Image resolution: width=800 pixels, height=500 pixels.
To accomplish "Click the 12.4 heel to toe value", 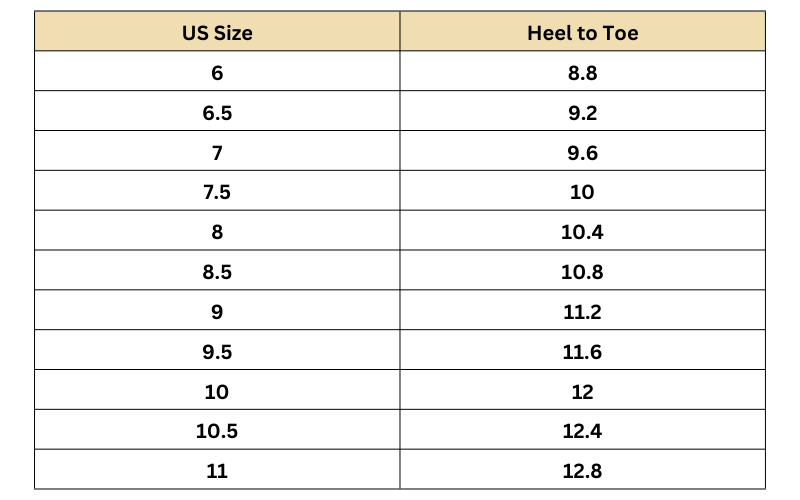I will [x=582, y=431].
